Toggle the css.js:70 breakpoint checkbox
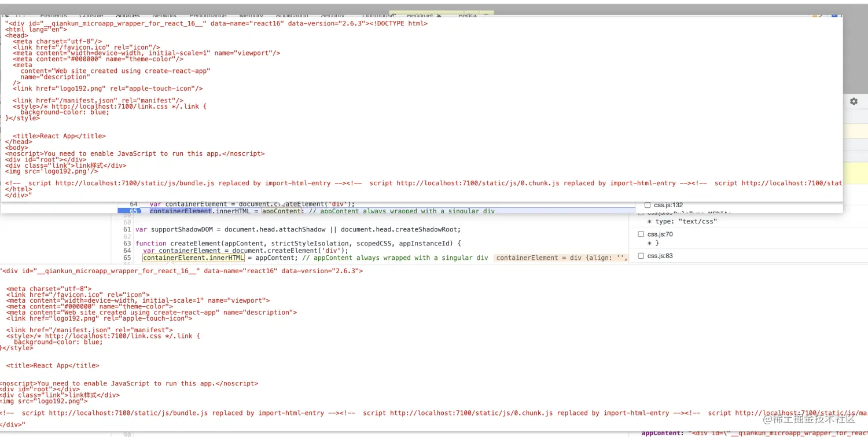Viewport: 868px width, 437px height. [641, 234]
